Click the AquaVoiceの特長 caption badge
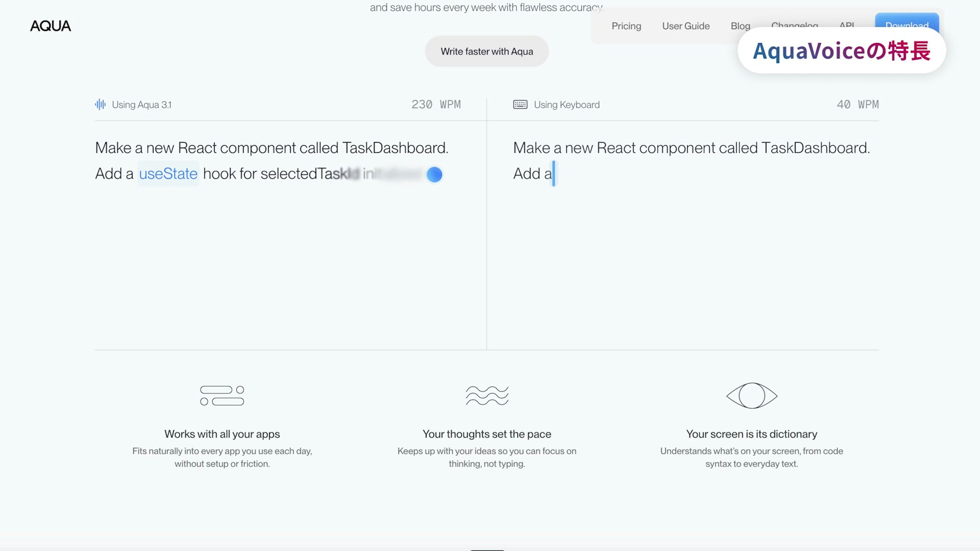 pyautogui.click(x=841, y=51)
